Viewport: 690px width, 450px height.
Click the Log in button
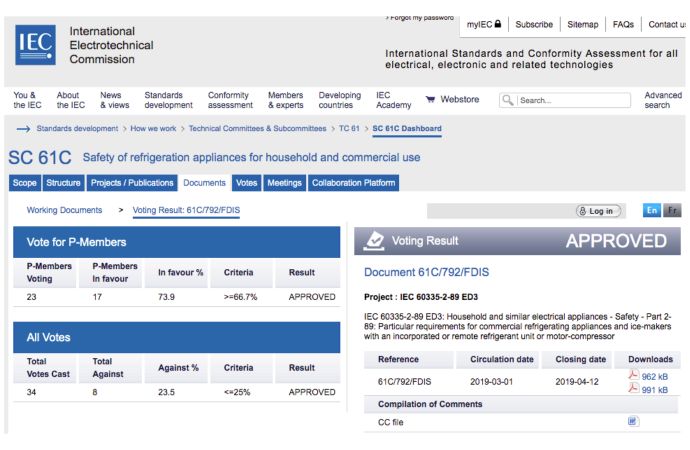click(598, 211)
